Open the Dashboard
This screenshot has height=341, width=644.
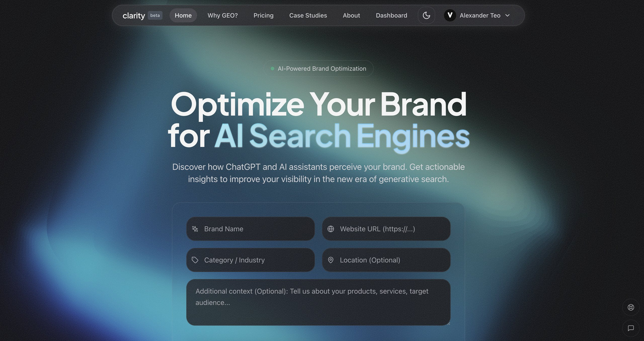tap(391, 15)
